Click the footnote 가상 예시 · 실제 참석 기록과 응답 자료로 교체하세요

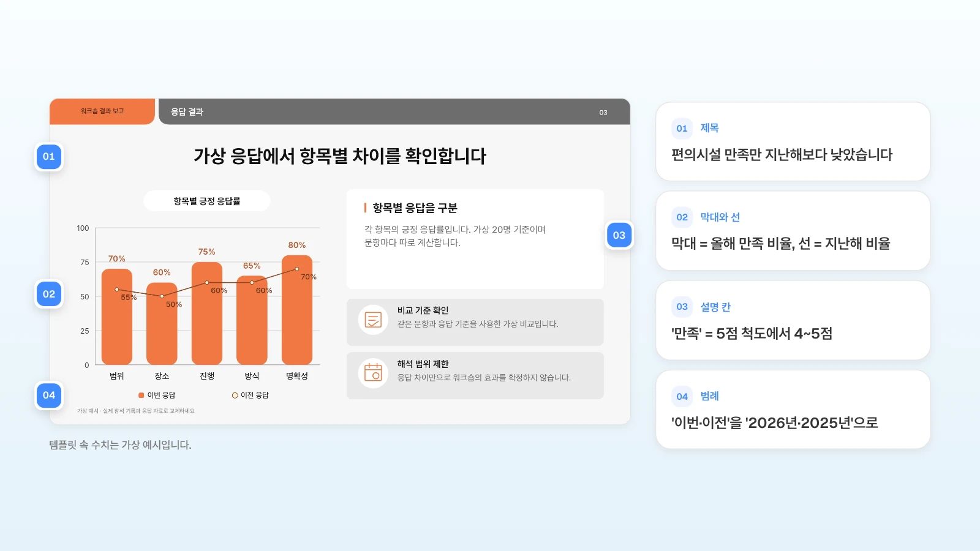(x=136, y=411)
